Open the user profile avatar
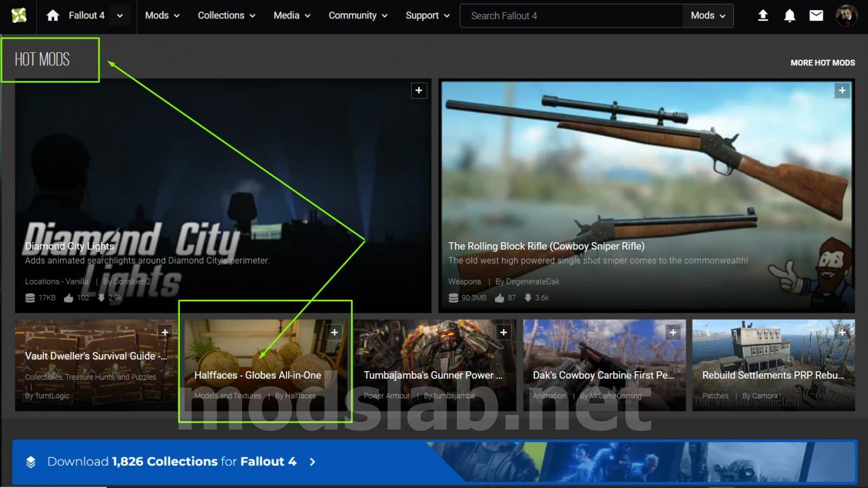 point(846,15)
